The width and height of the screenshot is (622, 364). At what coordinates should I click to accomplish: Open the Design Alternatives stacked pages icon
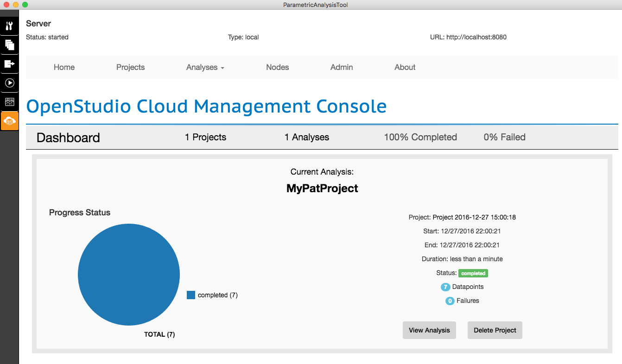point(9,45)
